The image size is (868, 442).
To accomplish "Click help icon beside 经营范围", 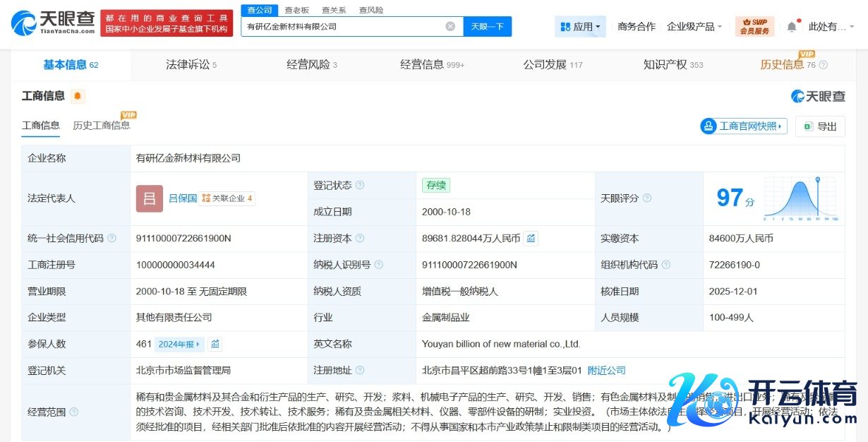I will click(74, 412).
